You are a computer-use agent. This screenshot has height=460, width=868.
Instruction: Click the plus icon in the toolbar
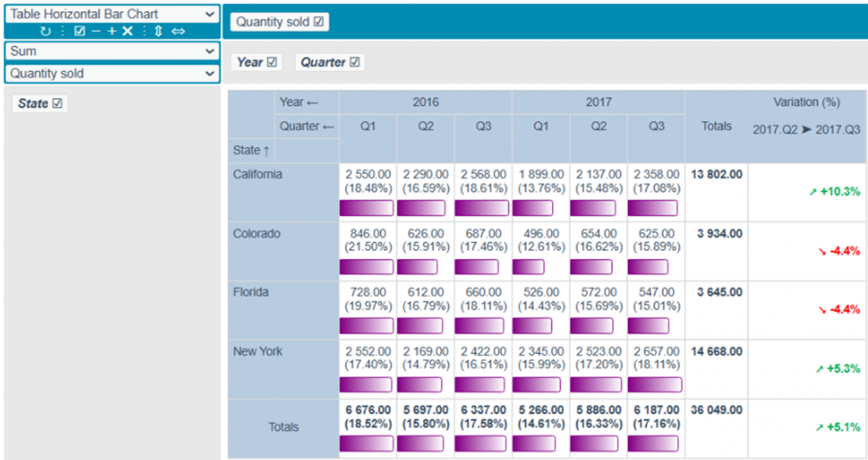(x=111, y=31)
